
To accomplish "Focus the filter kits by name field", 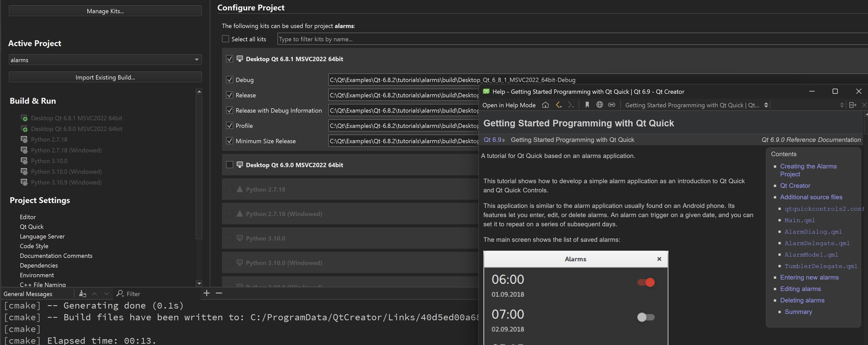I will click(x=572, y=39).
